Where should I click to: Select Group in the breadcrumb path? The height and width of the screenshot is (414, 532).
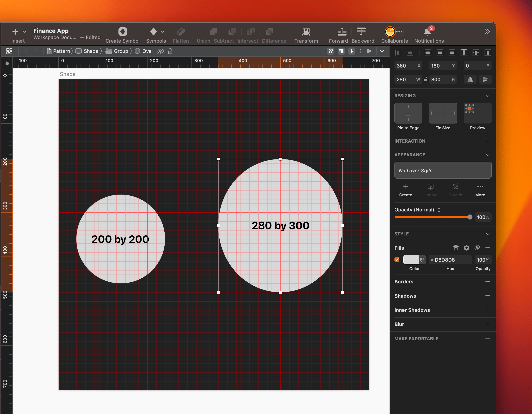pyautogui.click(x=121, y=51)
